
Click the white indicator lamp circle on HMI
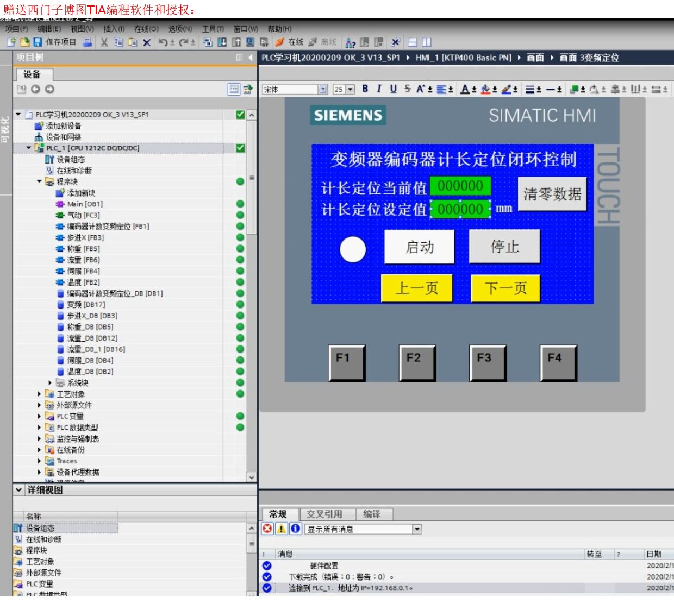pos(353,250)
